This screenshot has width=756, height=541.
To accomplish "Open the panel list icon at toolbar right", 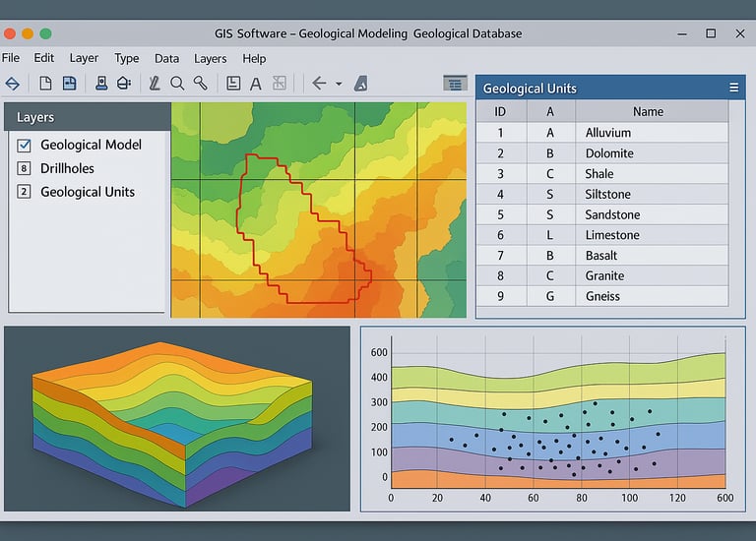I will tap(454, 84).
